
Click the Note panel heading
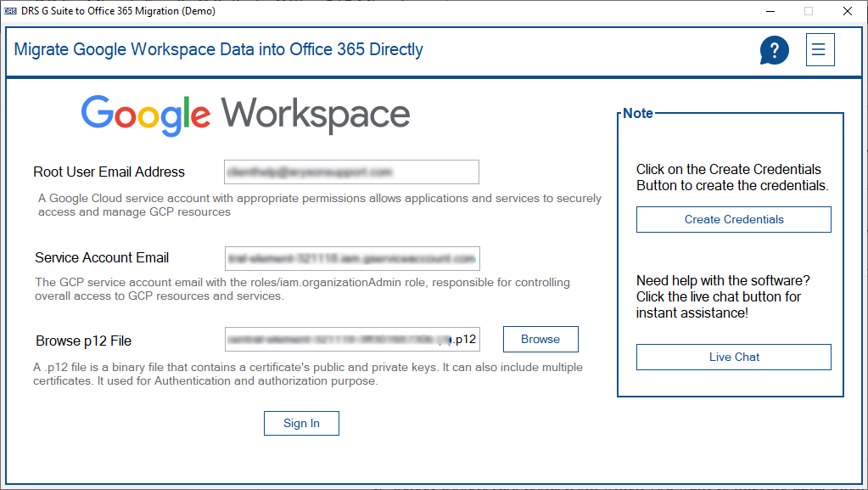pos(637,113)
